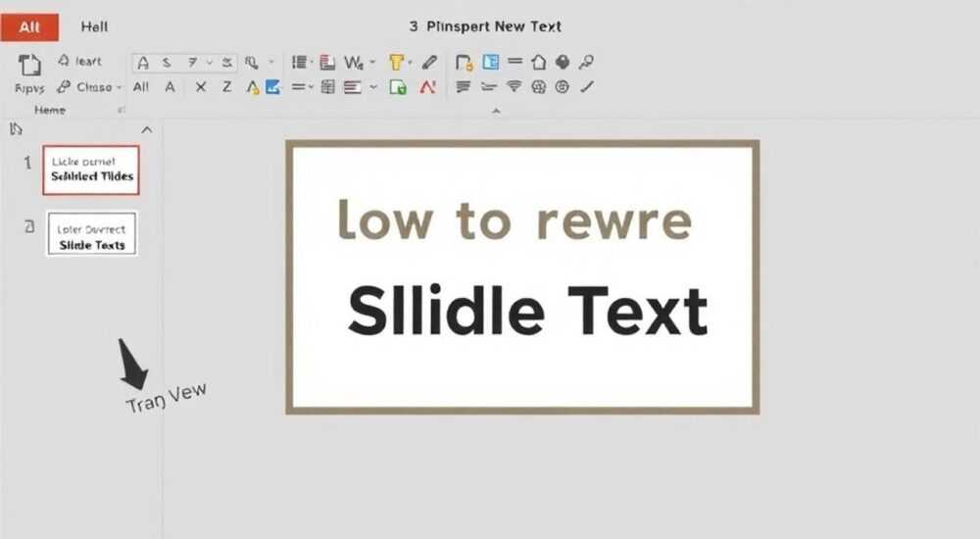
Task: Open the dropdown beside the line spacing icon
Action: pyautogui.click(x=311, y=87)
